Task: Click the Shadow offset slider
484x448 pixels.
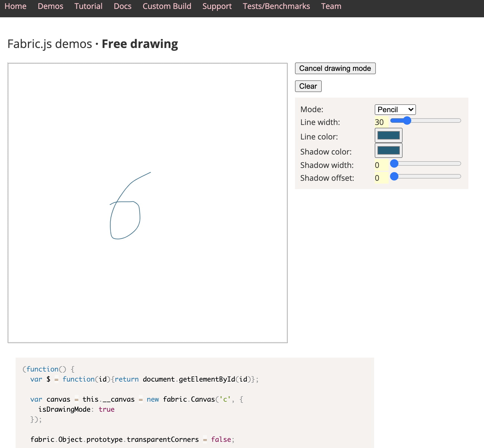Action: click(425, 176)
